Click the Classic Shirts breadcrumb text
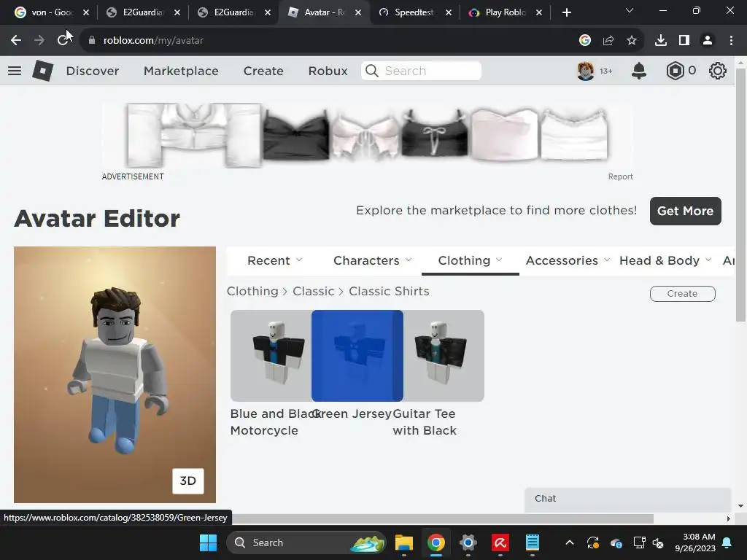747x560 pixels. 389,291
